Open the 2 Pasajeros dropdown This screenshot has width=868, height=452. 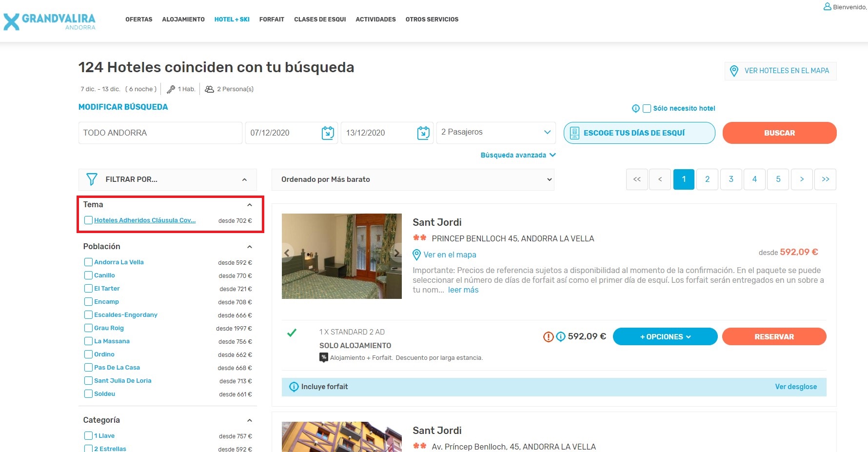495,133
